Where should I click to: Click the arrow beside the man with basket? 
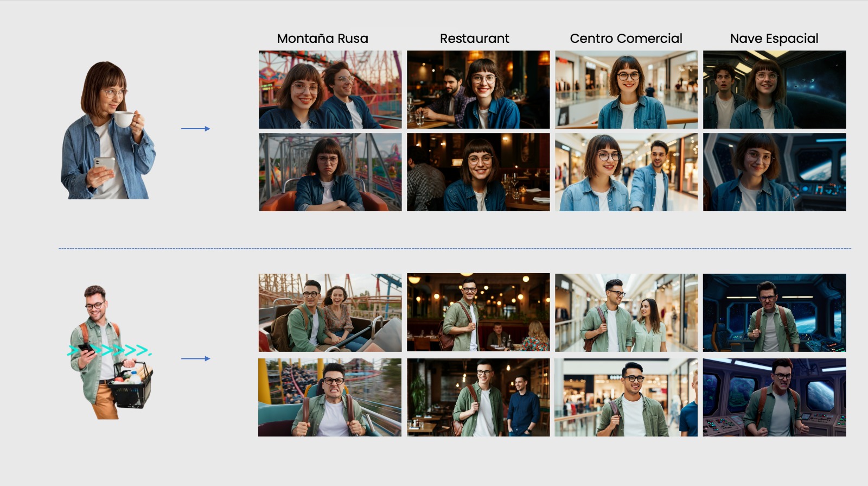tap(195, 358)
